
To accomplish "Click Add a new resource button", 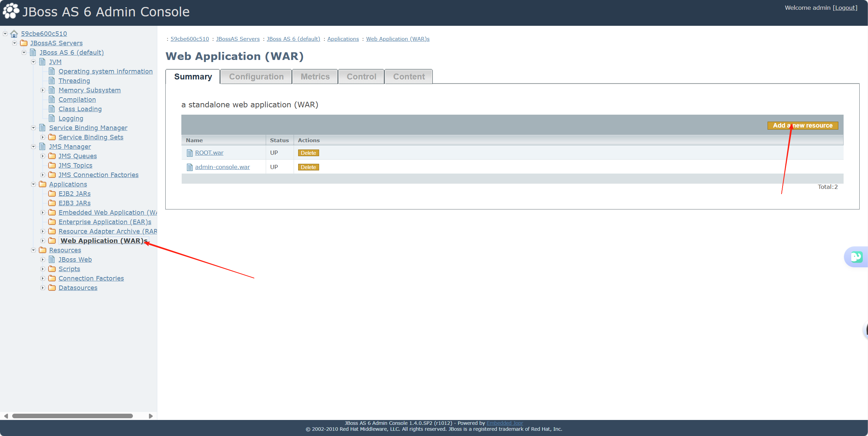I will 802,125.
